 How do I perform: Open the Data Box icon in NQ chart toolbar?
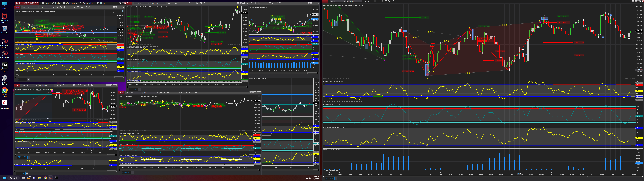382,1
